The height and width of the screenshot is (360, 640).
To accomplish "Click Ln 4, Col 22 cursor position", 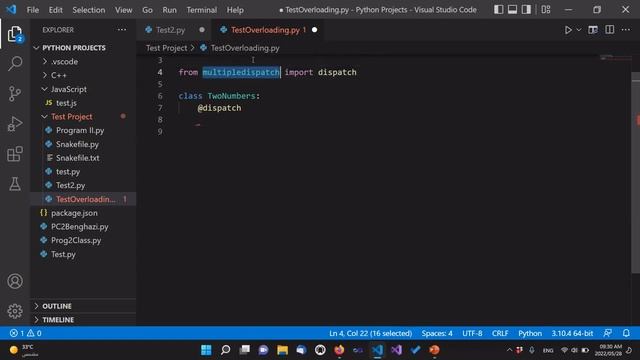I will [x=370, y=333].
